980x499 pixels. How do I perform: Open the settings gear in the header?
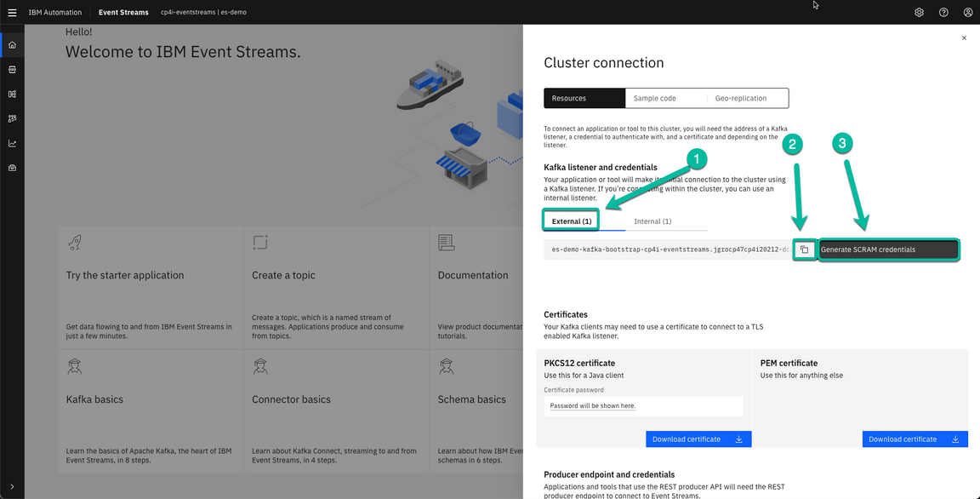919,12
